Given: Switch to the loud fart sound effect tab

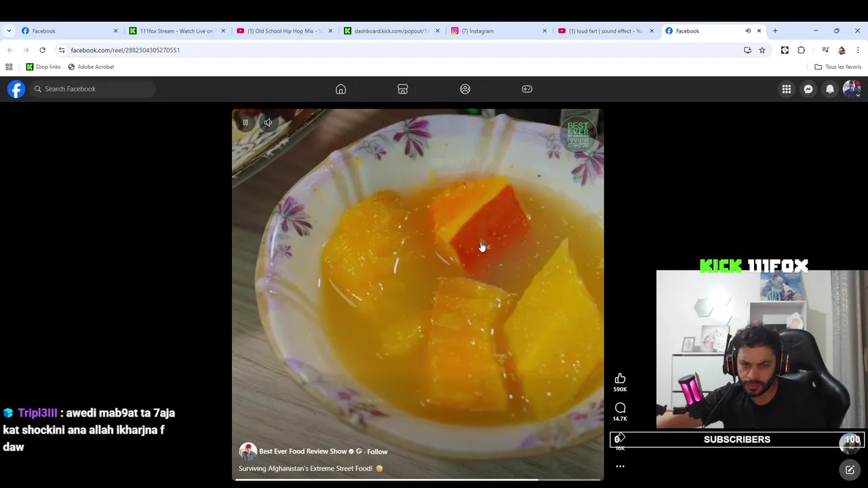Looking at the screenshot, I should (605, 30).
